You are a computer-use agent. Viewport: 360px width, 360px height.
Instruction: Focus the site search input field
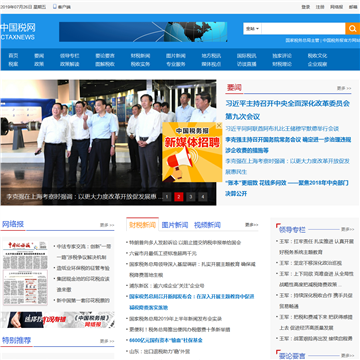click(x=303, y=29)
